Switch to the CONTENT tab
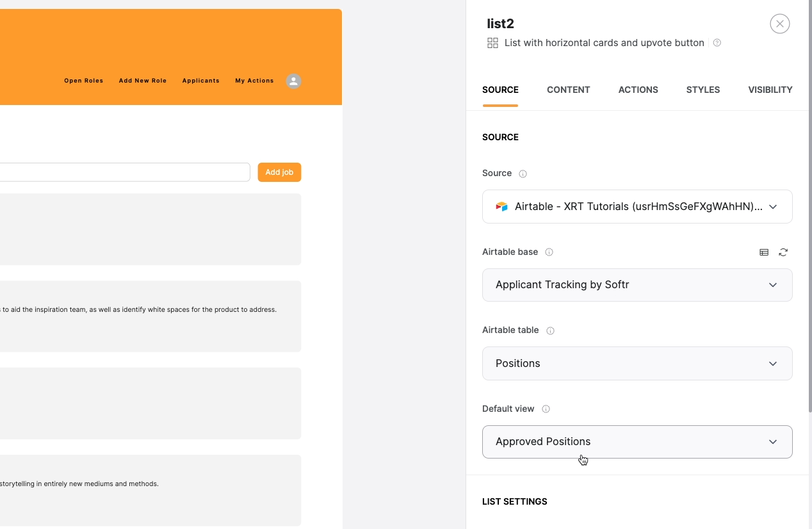 (x=569, y=90)
